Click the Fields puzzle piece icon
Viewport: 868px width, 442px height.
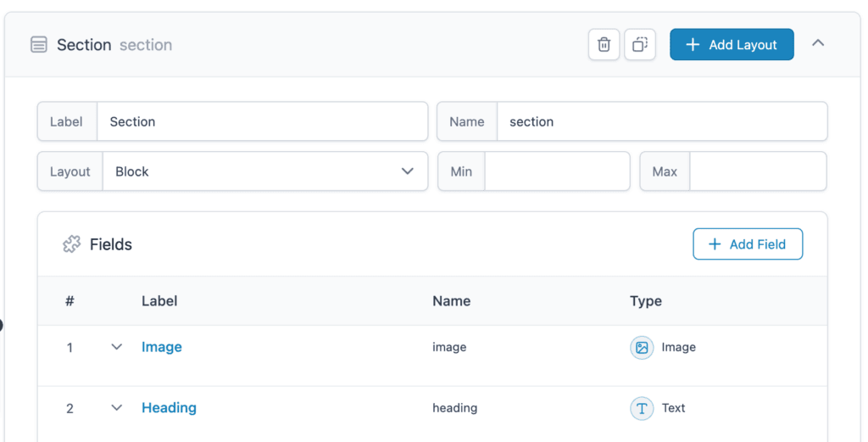click(71, 244)
